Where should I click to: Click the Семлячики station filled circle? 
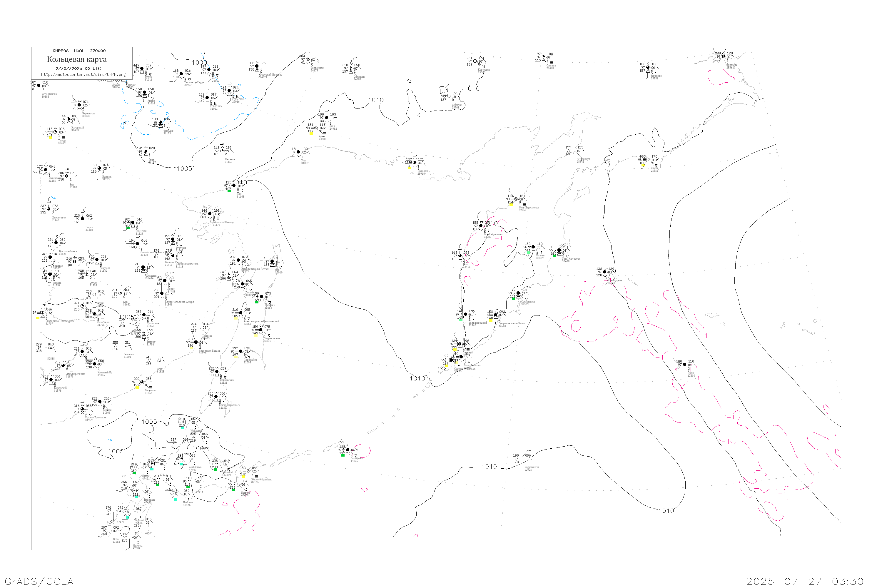tap(518, 293)
